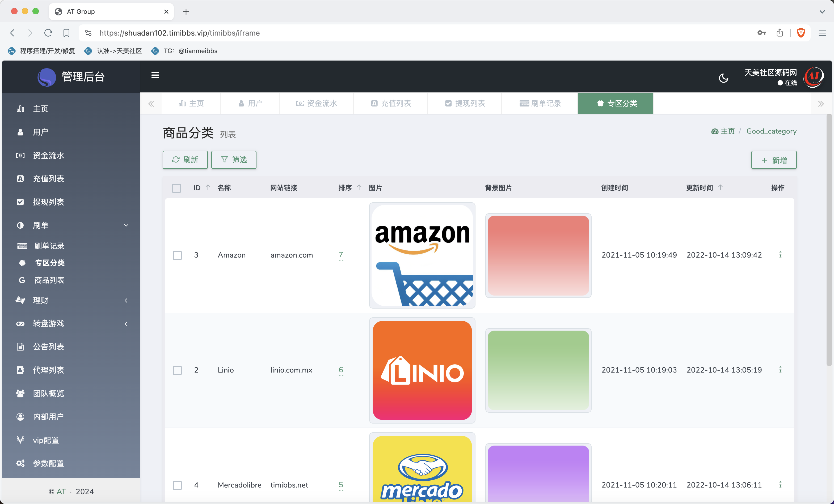Check the Mercadolibre row checkbox
The image size is (834, 504).
177,485
